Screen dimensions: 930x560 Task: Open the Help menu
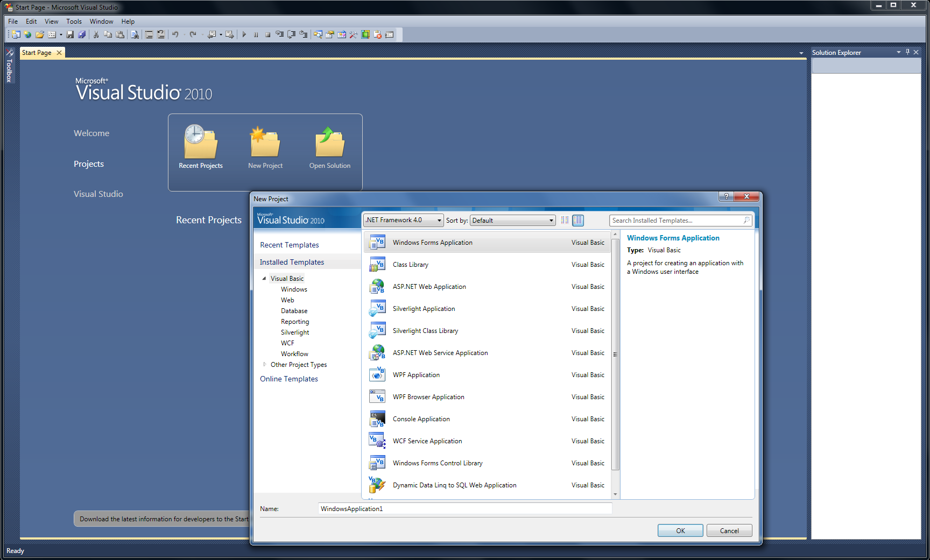tap(128, 22)
